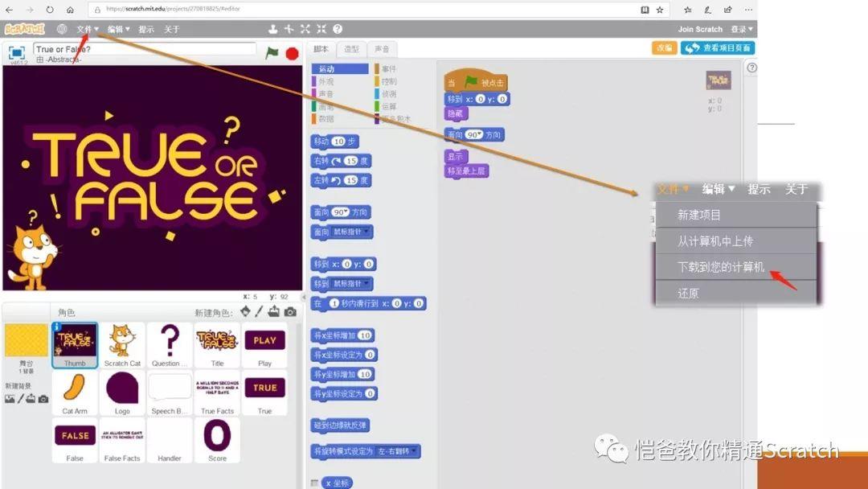Select the Scratch Cat sprite
The height and width of the screenshot is (489, 868).
(x=122, y=346)
